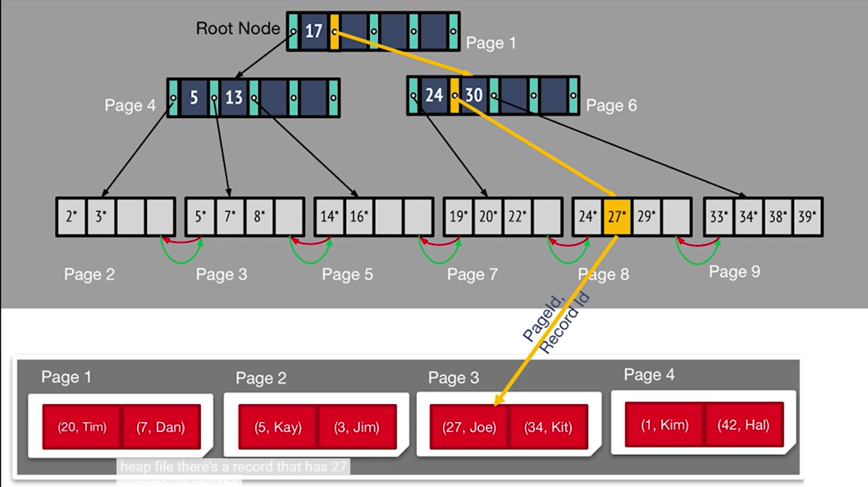Select key 30 in the Page 6 node
This screenshot has width=868, height=487.
(473, 95)
